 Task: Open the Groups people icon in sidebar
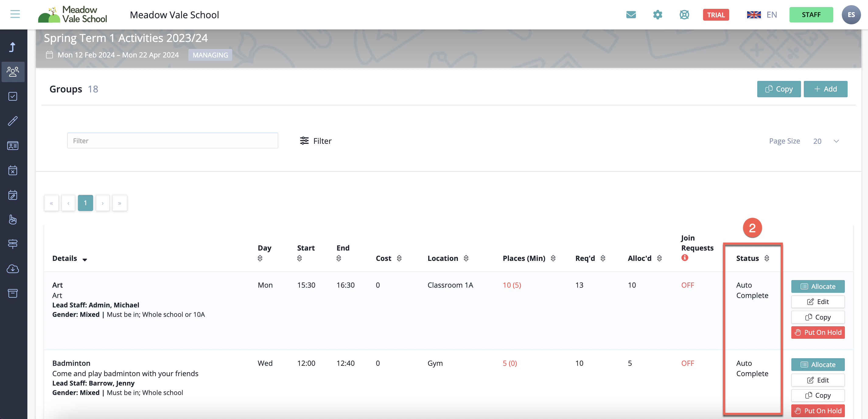[13, 72]
